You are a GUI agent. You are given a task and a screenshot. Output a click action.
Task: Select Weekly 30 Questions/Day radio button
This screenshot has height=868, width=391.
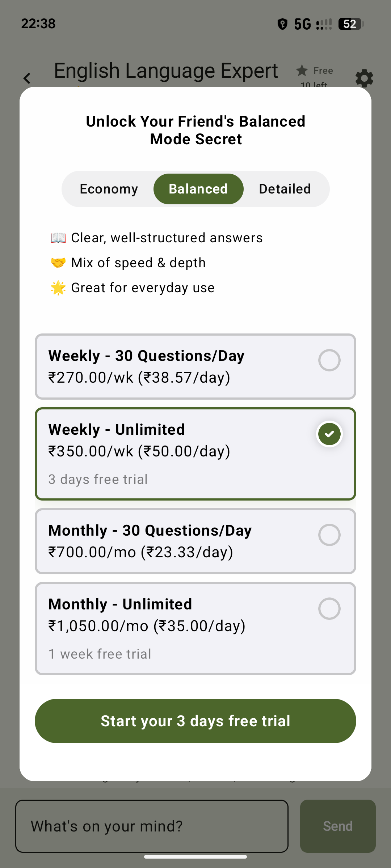point(329,360)
